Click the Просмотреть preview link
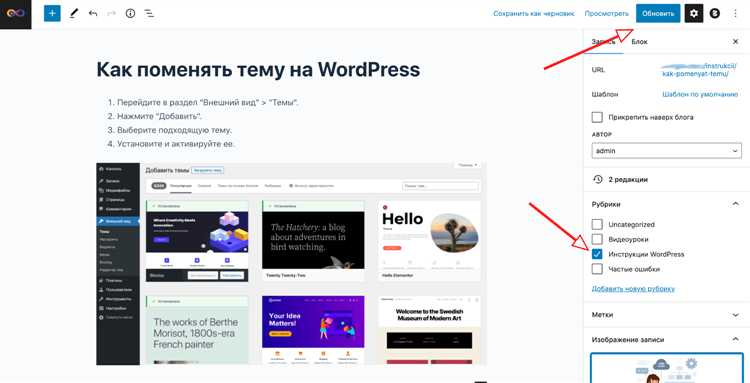Image resolution: width=750 pixels, height=383 pixels. [606, 14]
